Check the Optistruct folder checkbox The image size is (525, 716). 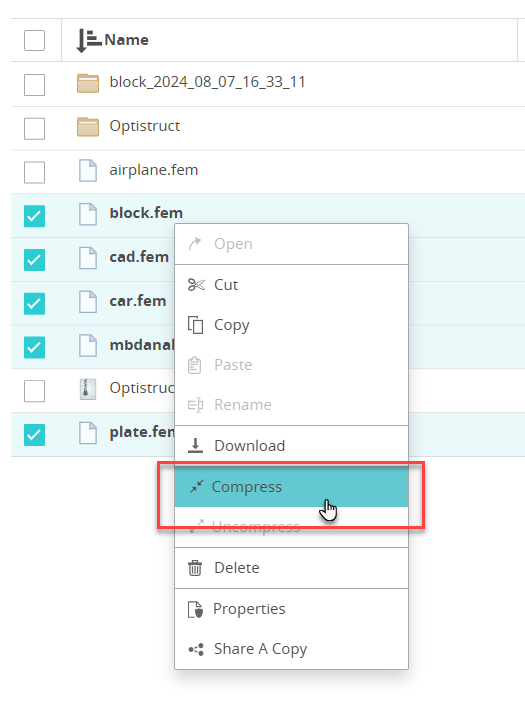pos(34,128)
